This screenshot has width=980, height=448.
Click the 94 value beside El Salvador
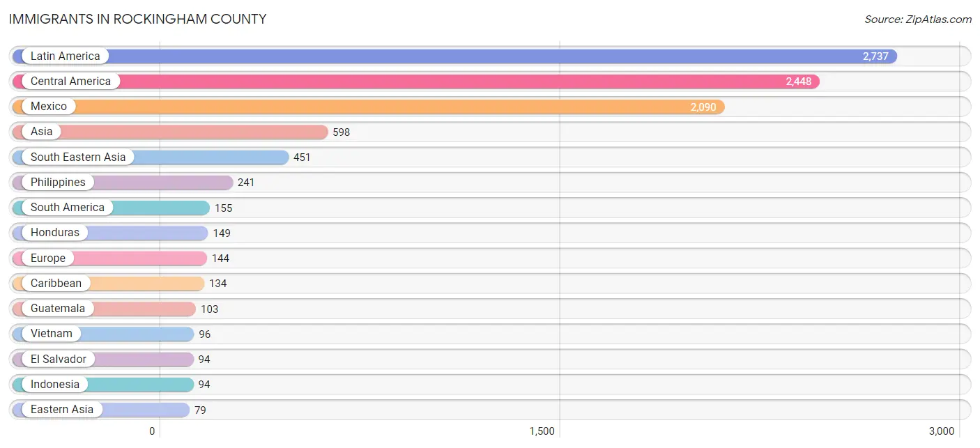[204, 360]
